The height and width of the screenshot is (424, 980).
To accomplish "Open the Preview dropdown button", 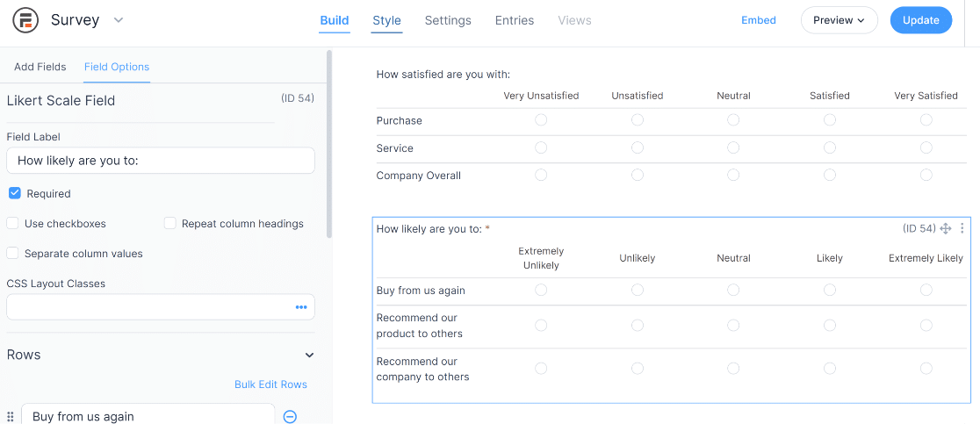I will click(x=839, y=20).
